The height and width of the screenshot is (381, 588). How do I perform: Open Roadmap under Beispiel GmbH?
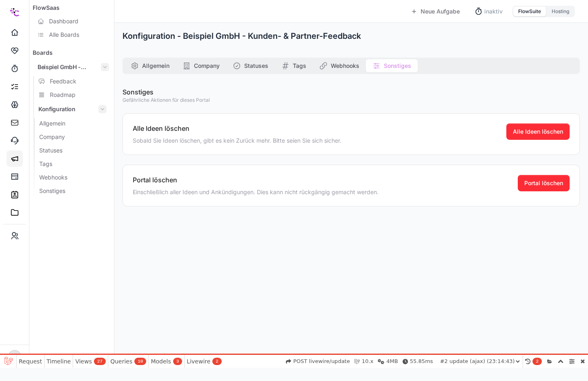[x=62, y=95]
